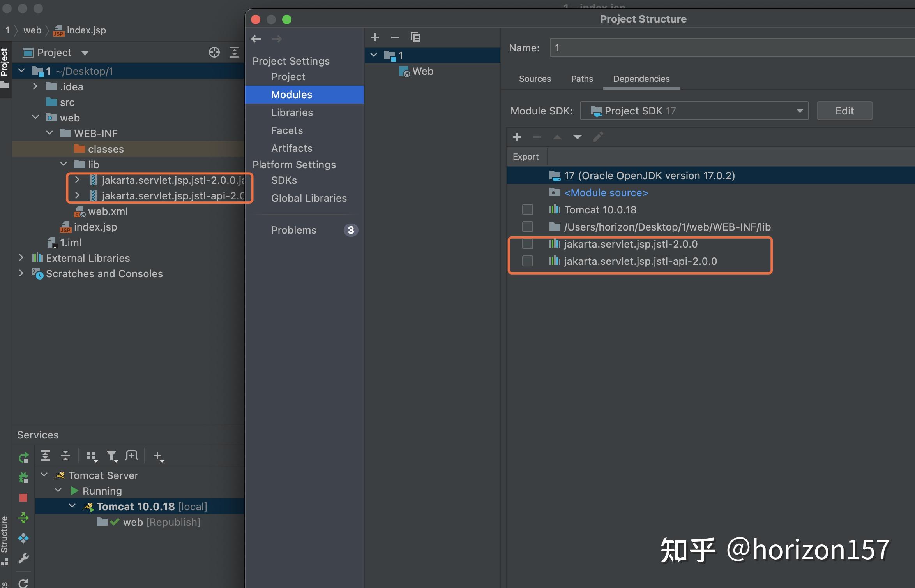This screenshot has width=915, height=588.
Task: Click the module Name input field
Action: click(x=729, y=48)
